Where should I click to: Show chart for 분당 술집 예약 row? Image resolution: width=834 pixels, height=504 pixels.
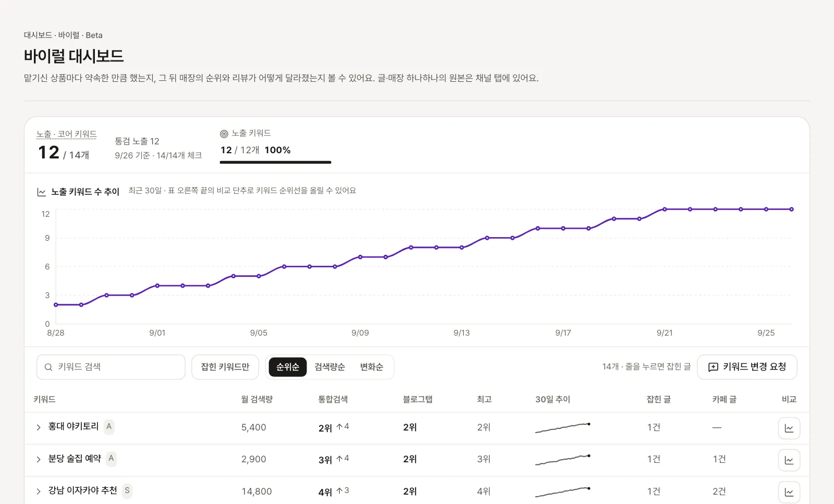point(789,460)
